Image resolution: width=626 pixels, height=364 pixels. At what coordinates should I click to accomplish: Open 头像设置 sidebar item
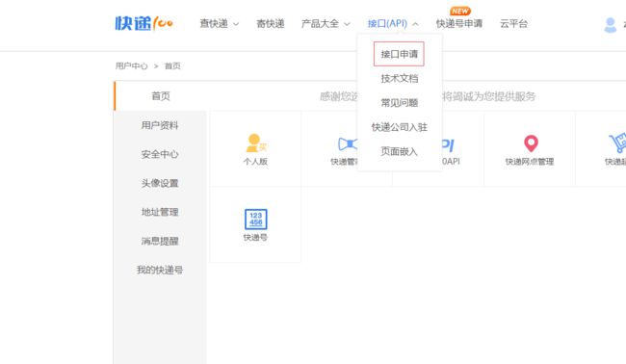[160, 183]
